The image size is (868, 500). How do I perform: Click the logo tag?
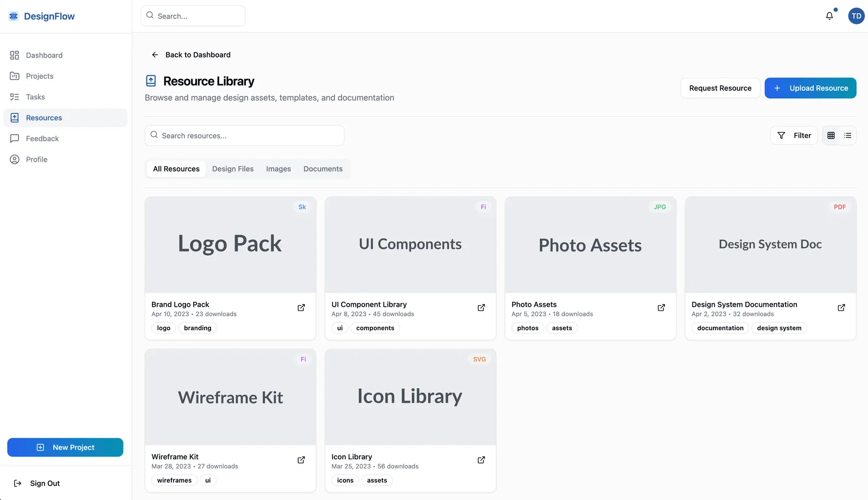(x=164, y=328)
